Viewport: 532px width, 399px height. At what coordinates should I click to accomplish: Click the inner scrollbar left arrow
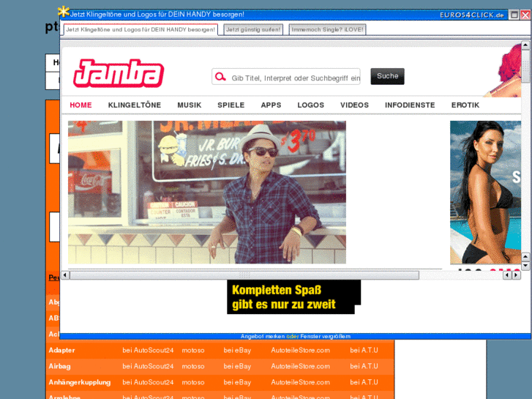coord(65,275)
